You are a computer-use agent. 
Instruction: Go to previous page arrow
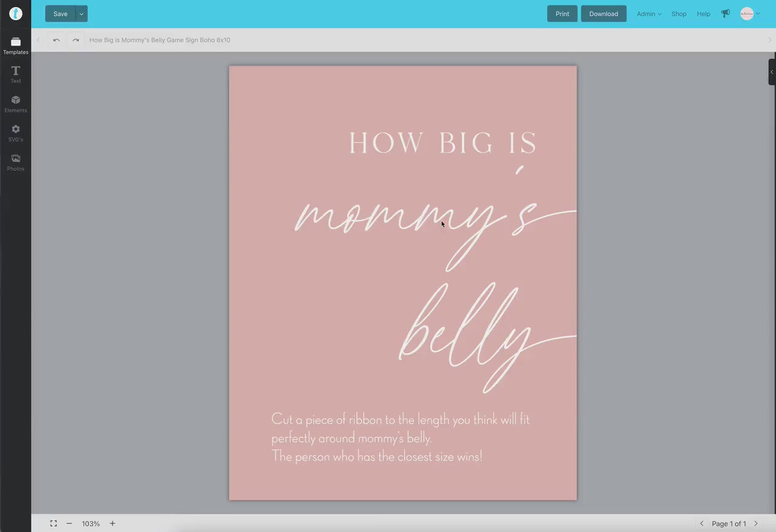(702, 524)
